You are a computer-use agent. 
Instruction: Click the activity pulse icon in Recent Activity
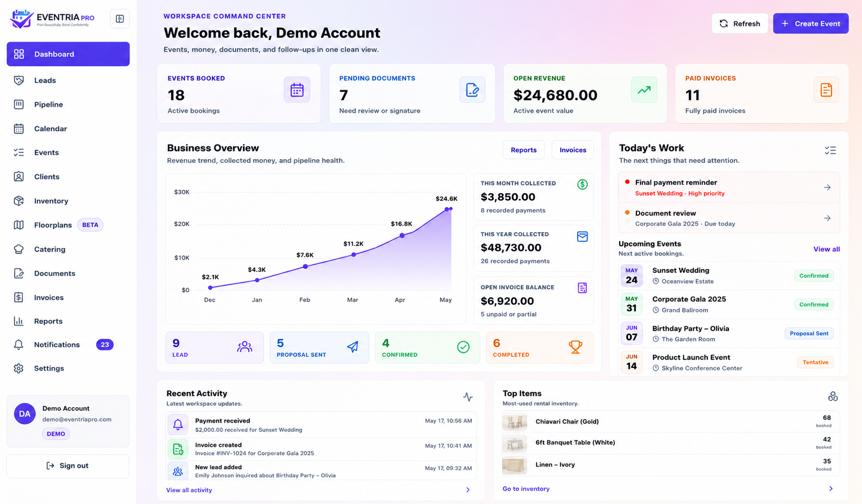(x=468, y=397)
